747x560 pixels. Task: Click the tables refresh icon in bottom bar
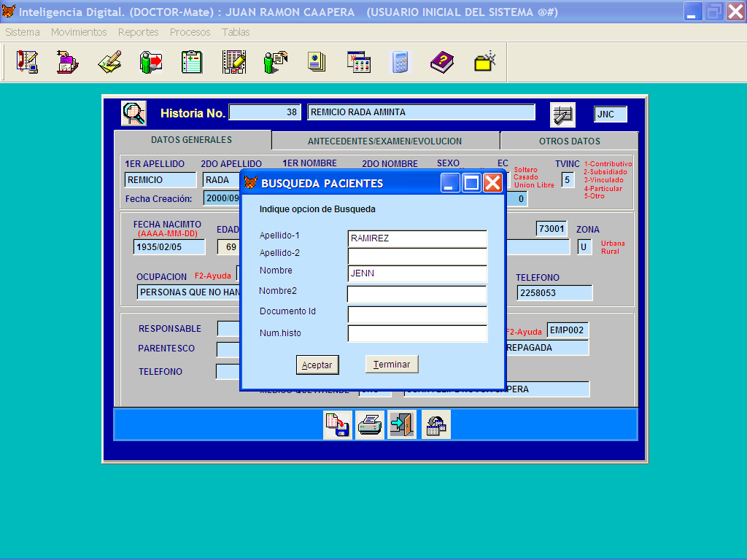(436, 425)
